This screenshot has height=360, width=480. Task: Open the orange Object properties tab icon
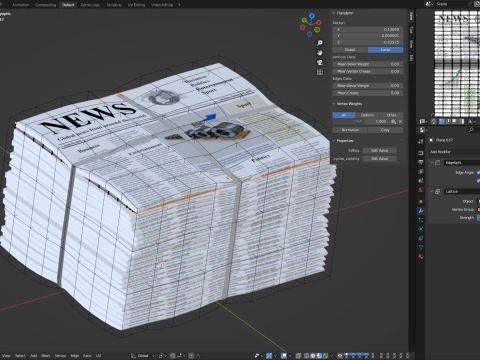pos(421,201)
